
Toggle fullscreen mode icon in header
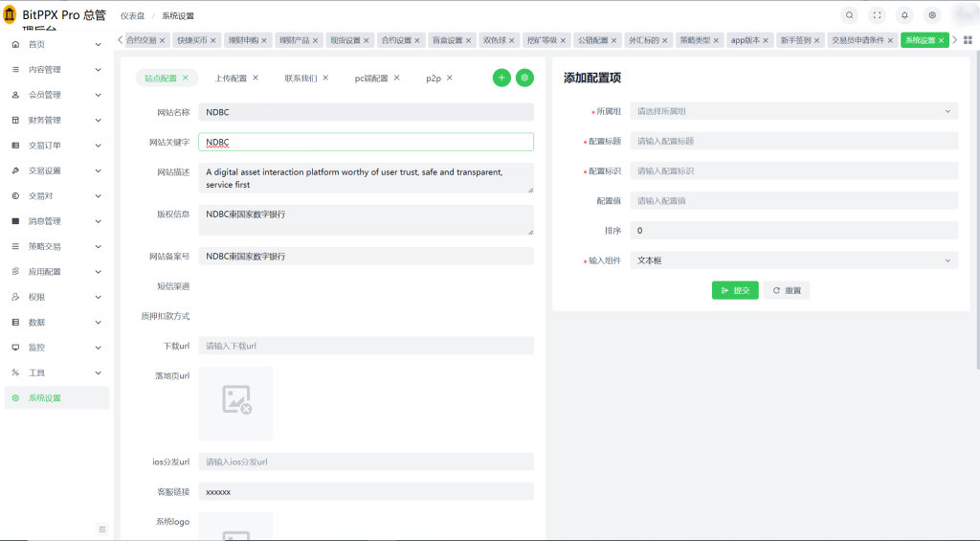(x=877, y=15)
